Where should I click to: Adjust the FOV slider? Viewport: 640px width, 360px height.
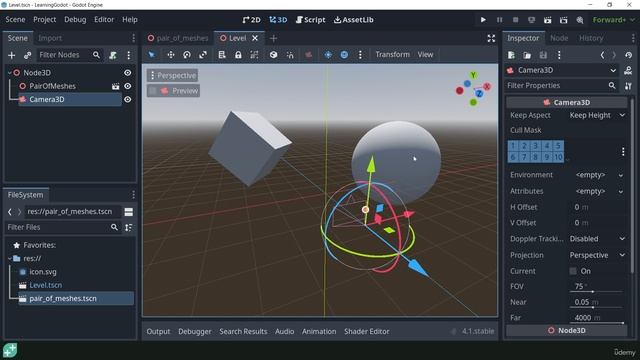point(596,291)
